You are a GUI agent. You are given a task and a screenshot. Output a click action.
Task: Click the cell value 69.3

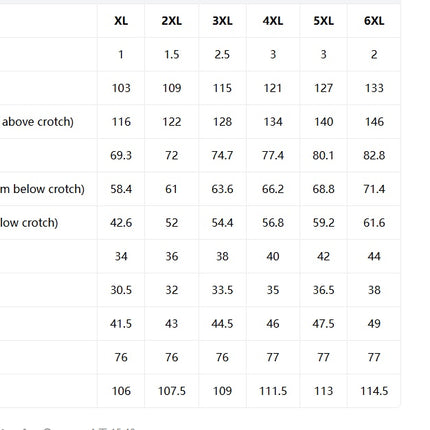point(121,156)
